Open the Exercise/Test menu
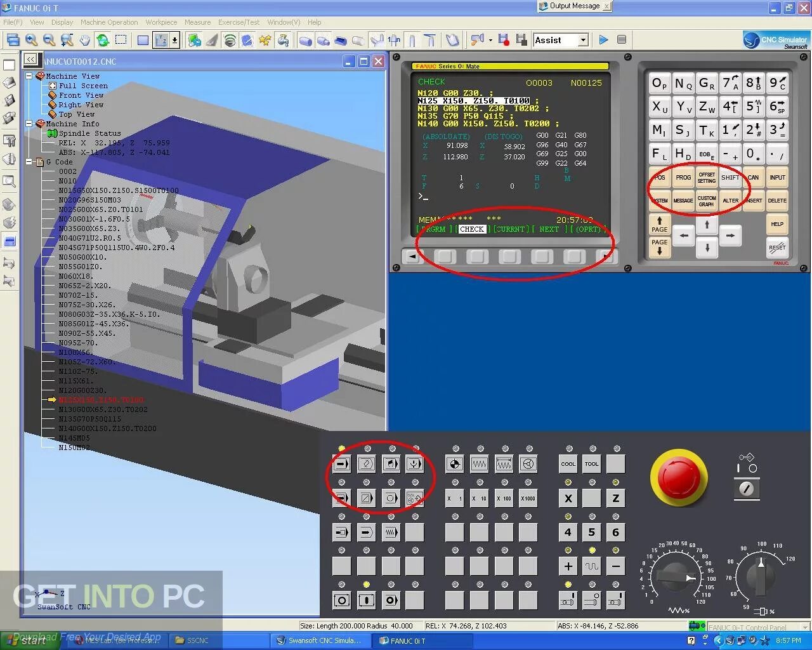Viewport: 812px width, 650px height. [239, 22]
